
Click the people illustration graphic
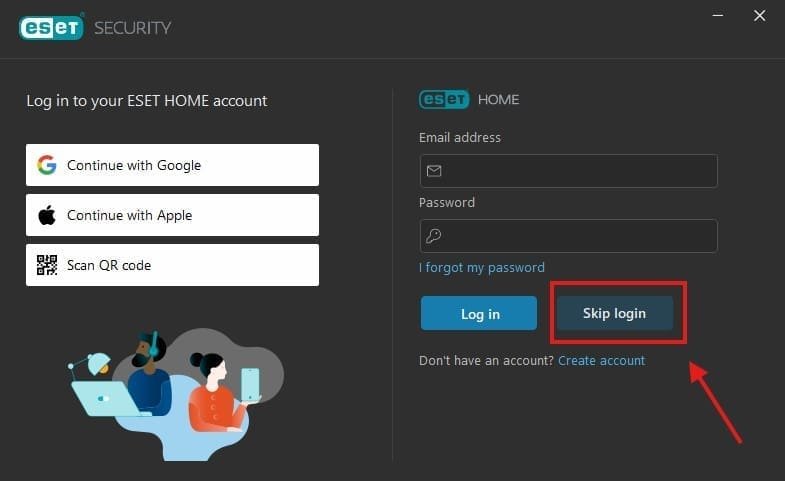[175, 394]
